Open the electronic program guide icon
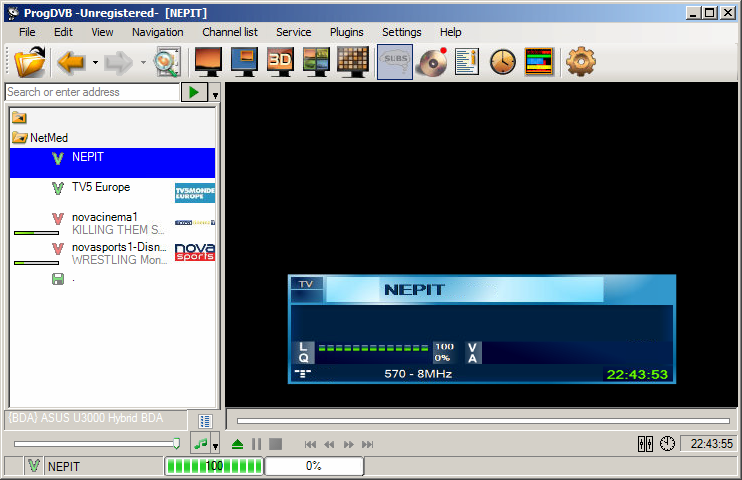Screen dimensions: 742x480 (x=539, y=62)
